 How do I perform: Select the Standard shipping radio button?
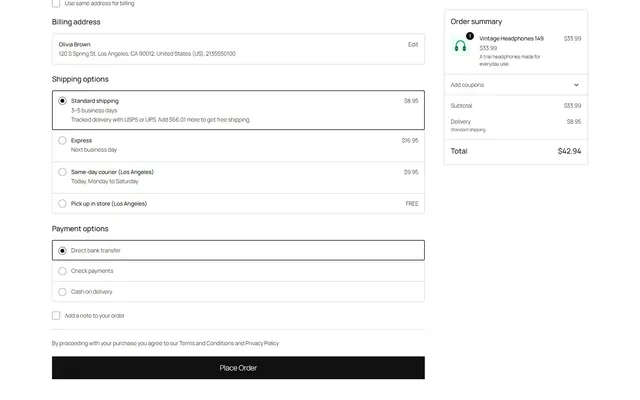pyautogui.click(x=62, y=101)
